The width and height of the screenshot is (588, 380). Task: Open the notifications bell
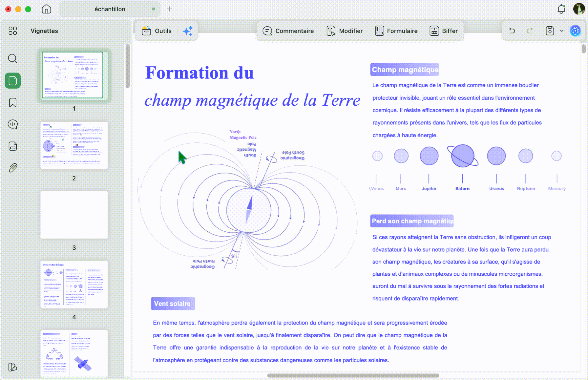pos(561,9)
